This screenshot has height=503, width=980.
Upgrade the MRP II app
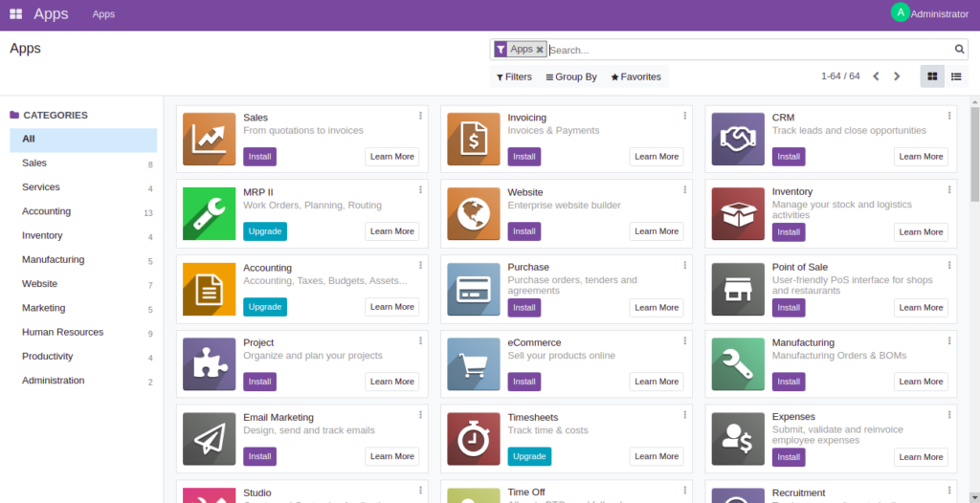[x=265, y=231]
